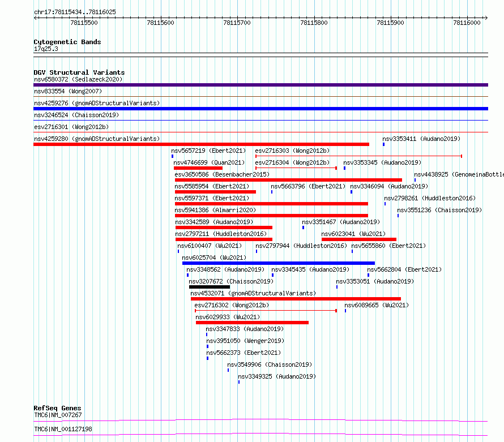Open nsv3207672 (Chaisson2019) label
The width and height of the screenshot is (504, 442).
(x=231, y=281)
